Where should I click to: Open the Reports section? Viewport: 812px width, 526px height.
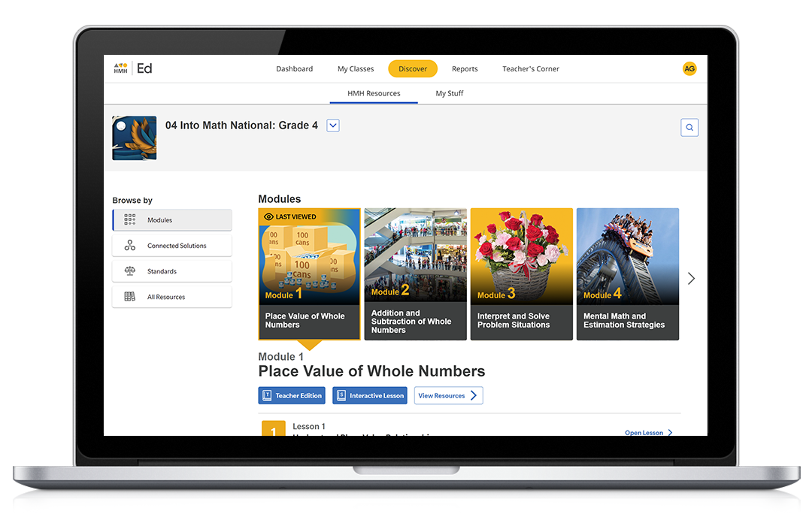(465, 69)
